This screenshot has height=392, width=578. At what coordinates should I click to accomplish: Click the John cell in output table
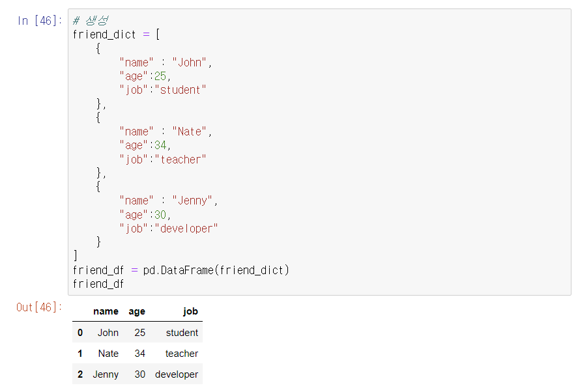coord(108,333)
